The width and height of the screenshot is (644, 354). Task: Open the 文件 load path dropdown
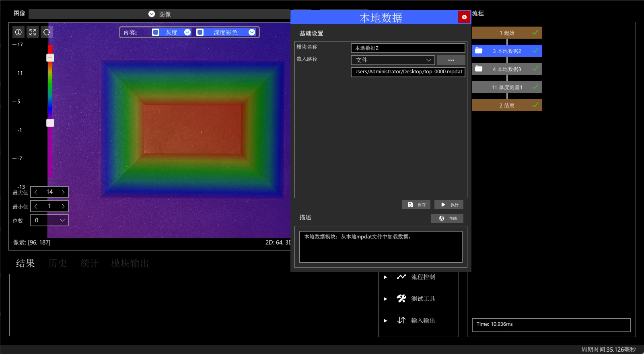pyautogui.click(x=393, y=60)
